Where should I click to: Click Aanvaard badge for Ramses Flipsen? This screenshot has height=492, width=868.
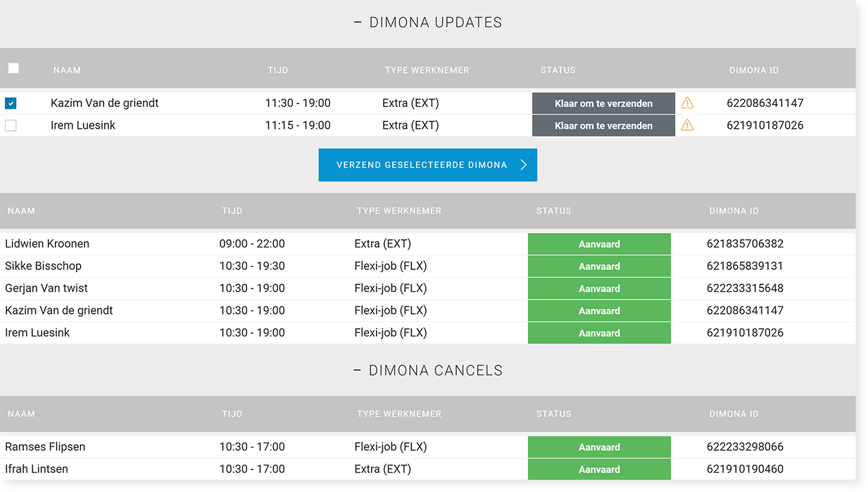[599, 447]
